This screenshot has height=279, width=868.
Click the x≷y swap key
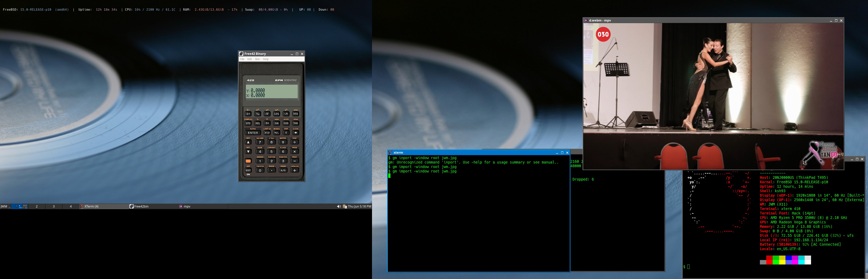click(x=267, y=133)
